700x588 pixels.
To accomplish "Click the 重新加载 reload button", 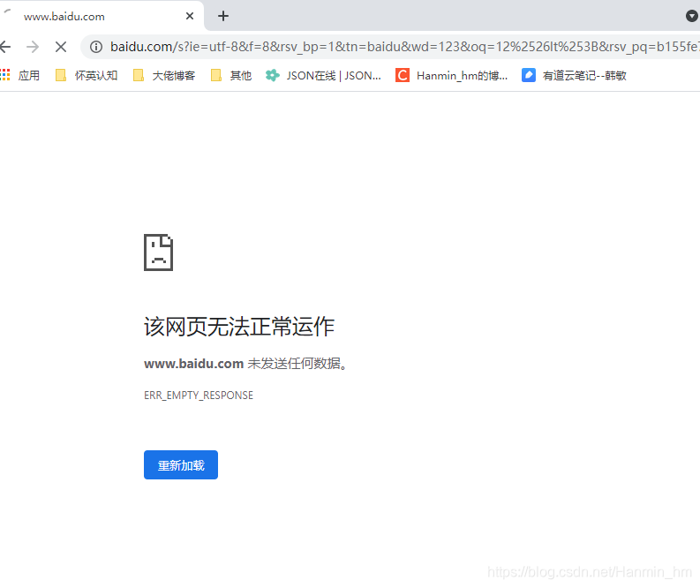I will point(181,464).
